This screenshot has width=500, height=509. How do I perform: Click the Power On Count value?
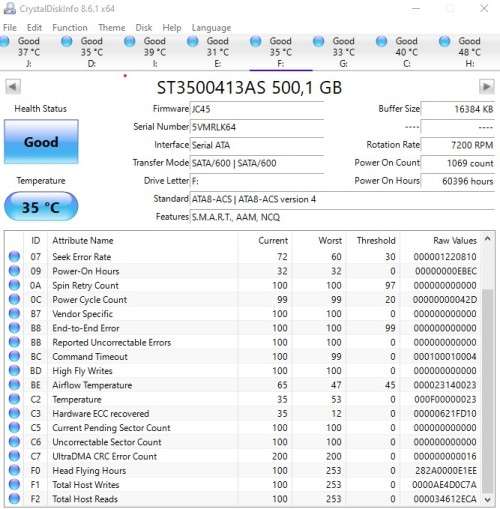458,163
